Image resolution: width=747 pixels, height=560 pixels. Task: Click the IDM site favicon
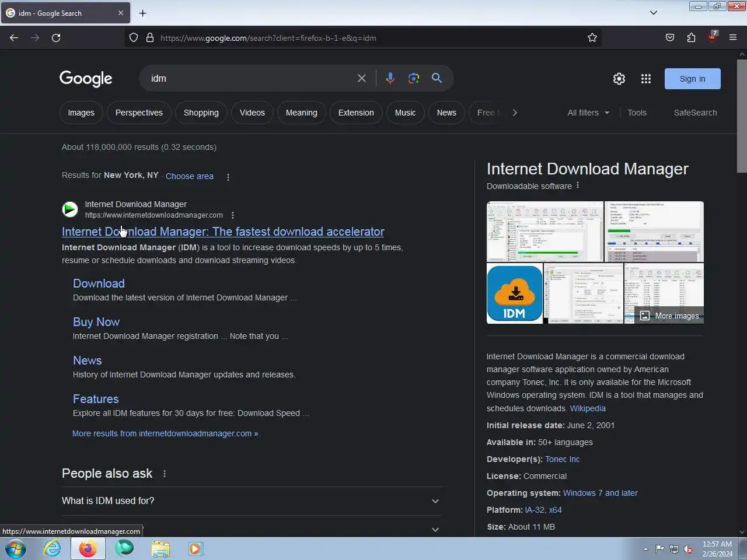point(70,209)
